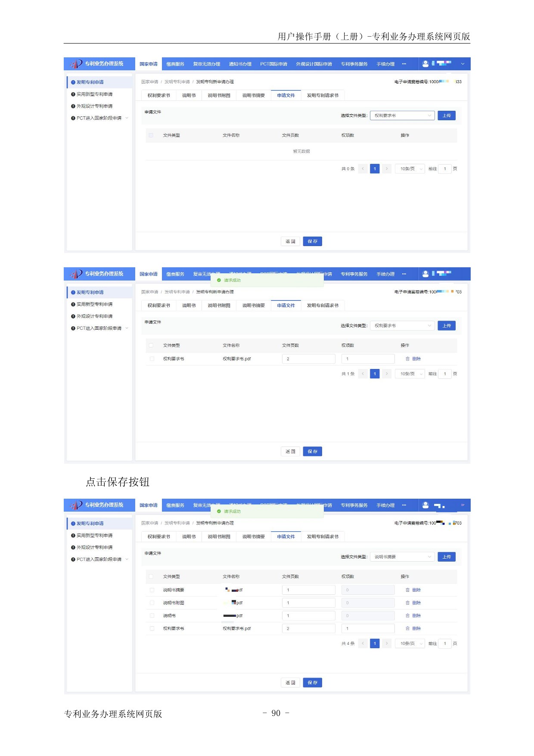Open file type dropdown showing 说明书摘要
Viewport: 534px width, 756px height.
[402, 557]
